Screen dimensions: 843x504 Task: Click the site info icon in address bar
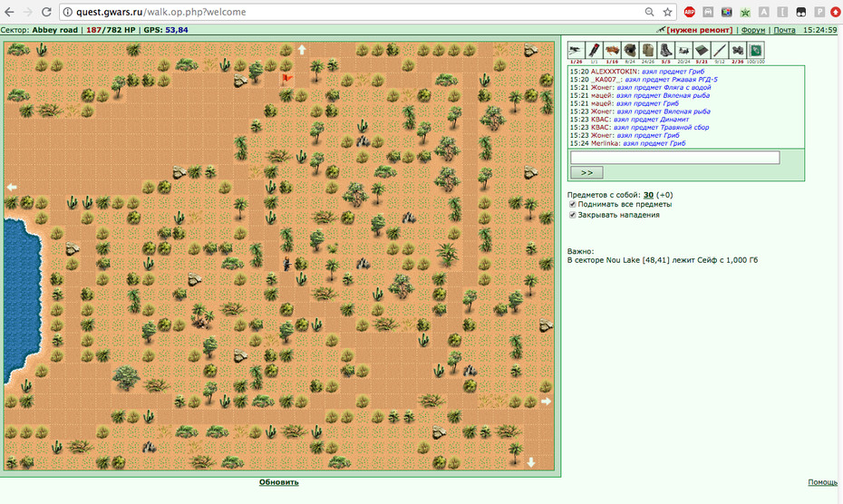pyautogui.click(x=68, y=12)
